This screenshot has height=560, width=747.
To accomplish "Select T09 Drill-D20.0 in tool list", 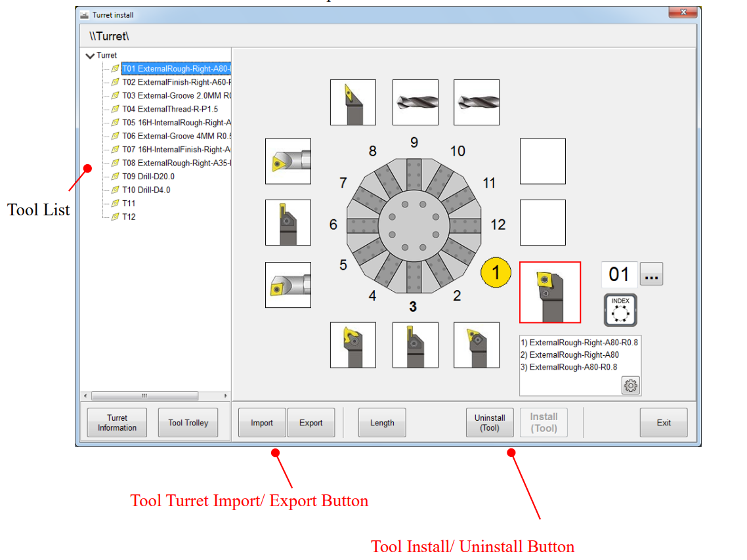I will (x=148, y=177).
